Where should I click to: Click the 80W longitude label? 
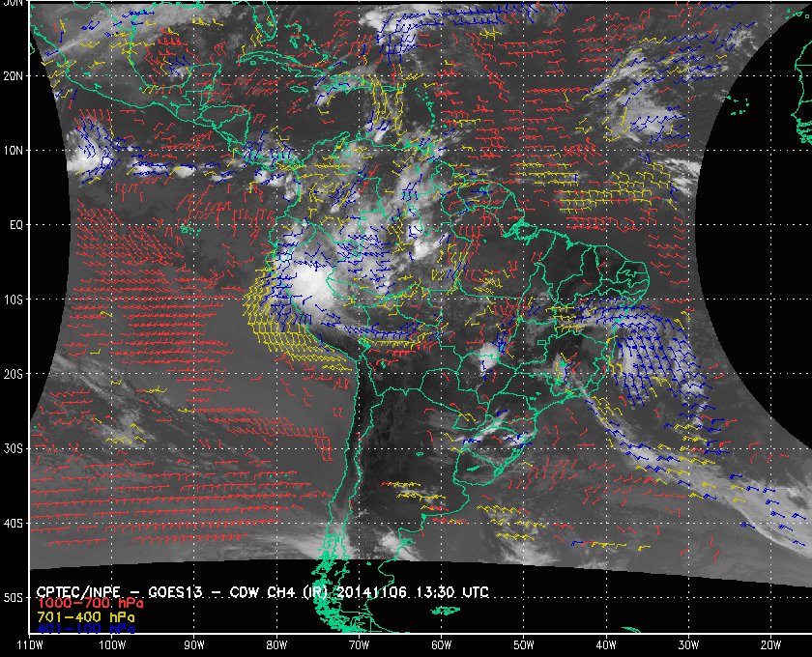tap(276, 645)
